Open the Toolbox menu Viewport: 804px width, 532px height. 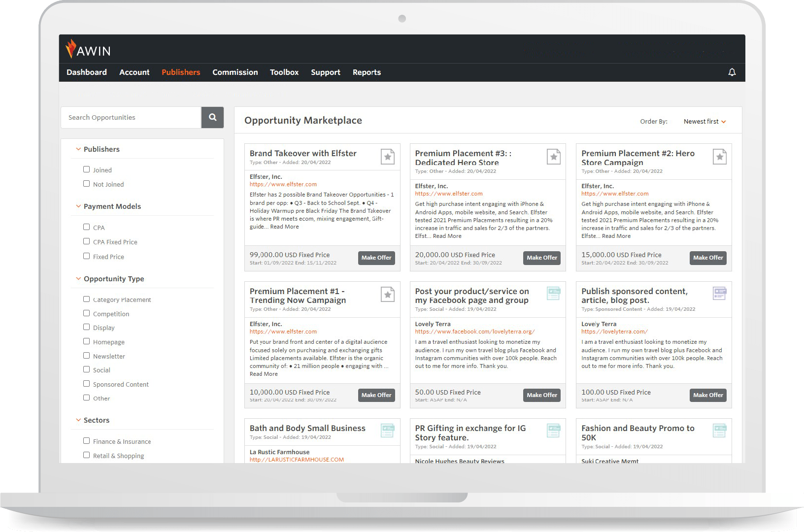tap(284, 72)
